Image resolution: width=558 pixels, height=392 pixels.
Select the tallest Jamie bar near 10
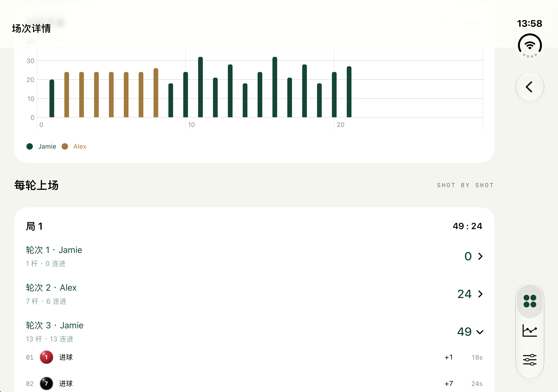(200, 87)
